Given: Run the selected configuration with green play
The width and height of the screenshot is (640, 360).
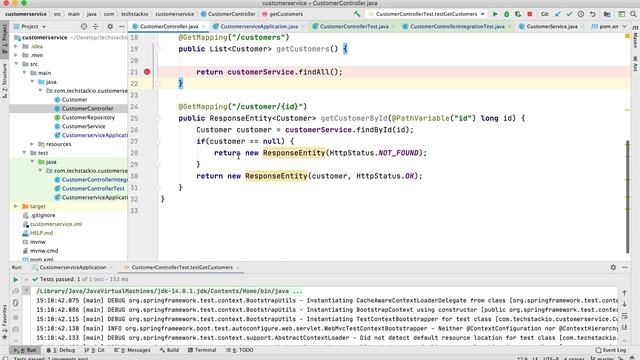Looking at the screenshot, I should pyautogui.click(x=495, y=14).
